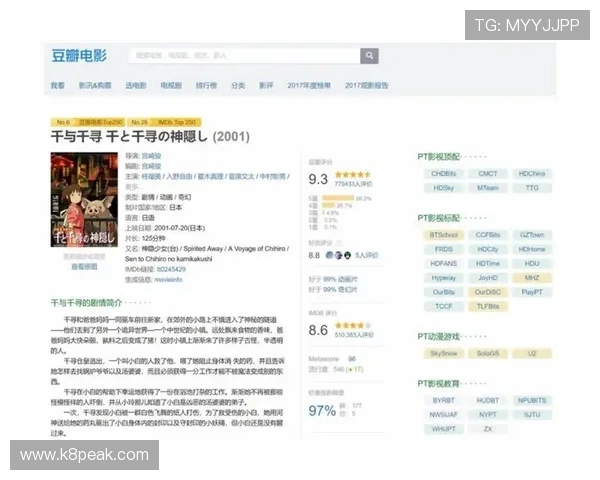Viewport: 600px width, 480px height.
Task: Open the 我看 nav item
Action: pos(57,85)
